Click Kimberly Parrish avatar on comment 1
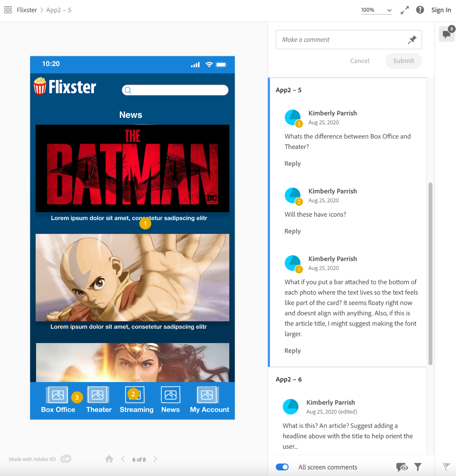Screen dimensions: 456x476 293,263
